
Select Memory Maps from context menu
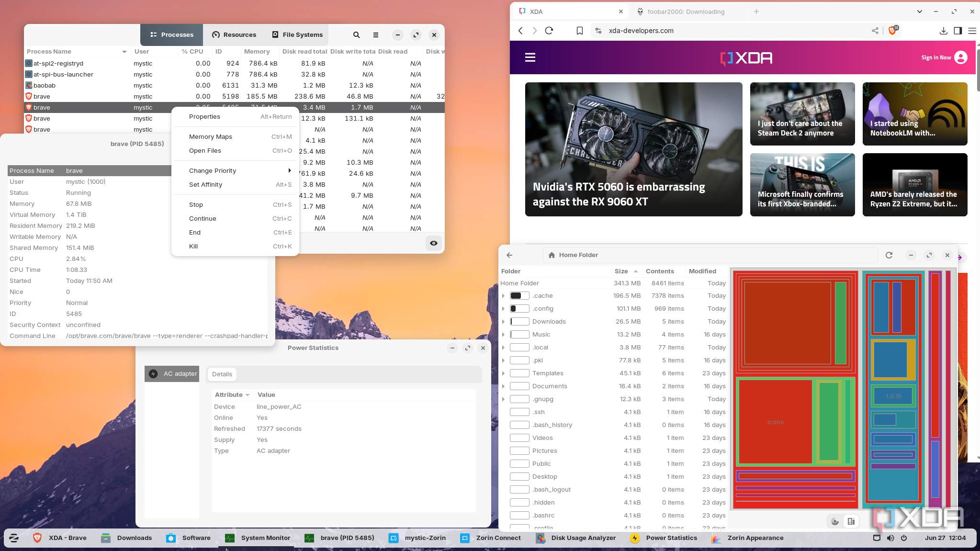[235, 137]
